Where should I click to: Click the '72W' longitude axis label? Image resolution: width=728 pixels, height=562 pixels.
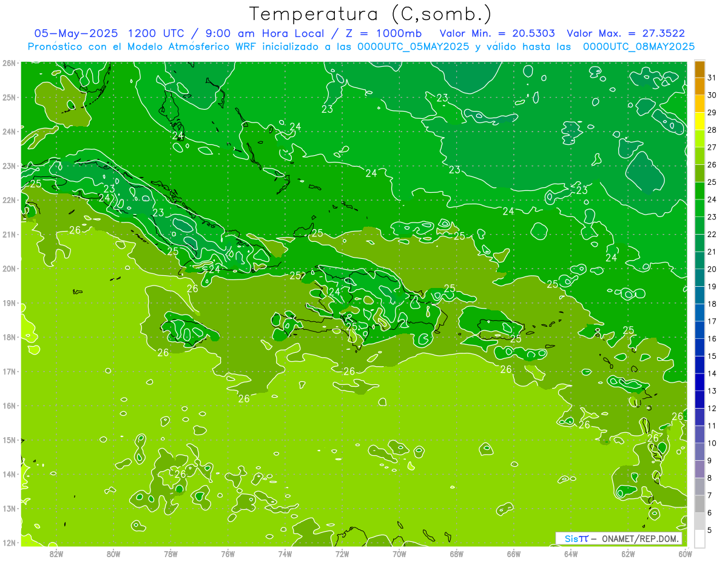click(x=342, y=554)
